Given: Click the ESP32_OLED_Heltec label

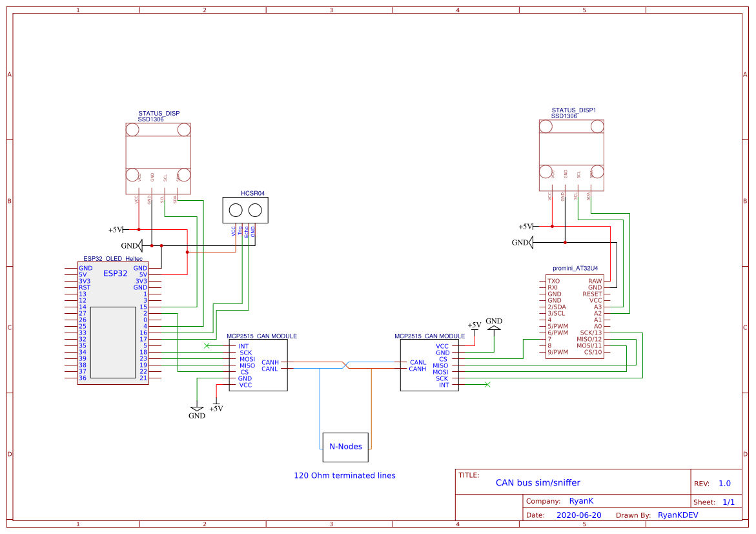Looking at the screenshot, I should 113,259.
